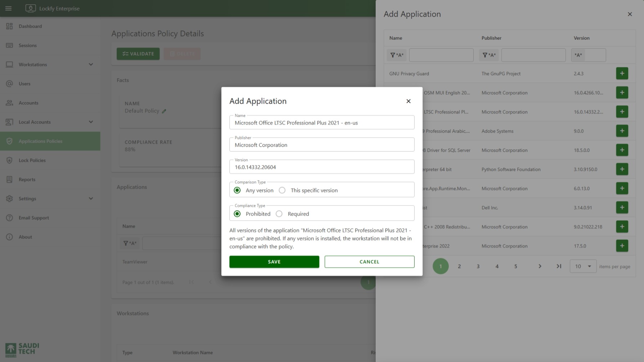
Task: Go to page 5 in side panel
Action: (515, 266)
